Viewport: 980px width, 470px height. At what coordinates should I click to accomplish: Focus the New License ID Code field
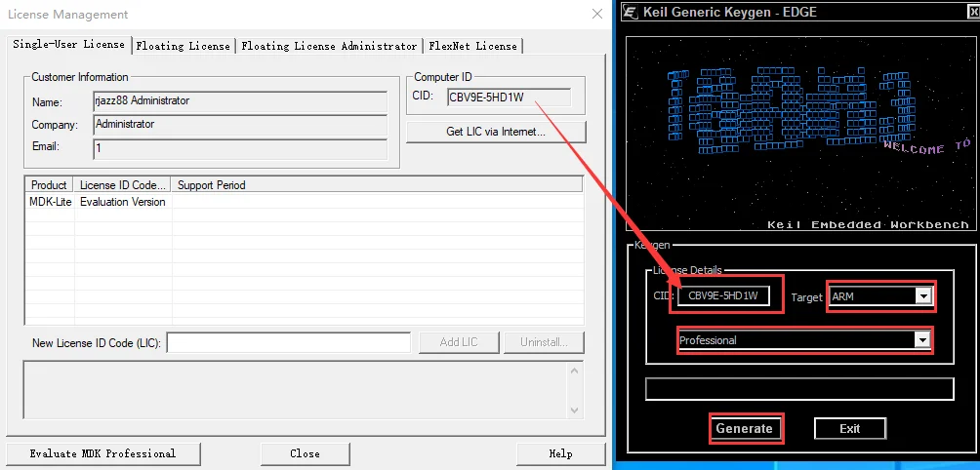[289, 342]
